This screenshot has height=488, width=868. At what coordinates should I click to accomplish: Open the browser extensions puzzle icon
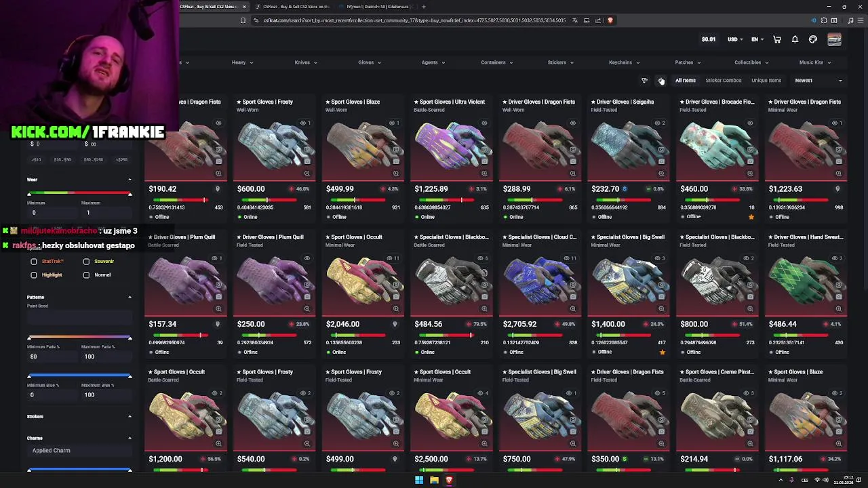coord(824,20)
